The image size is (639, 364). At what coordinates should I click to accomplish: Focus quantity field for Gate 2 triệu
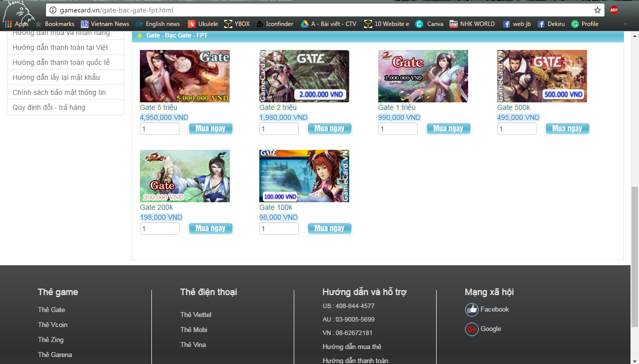(x=279, y=129)
